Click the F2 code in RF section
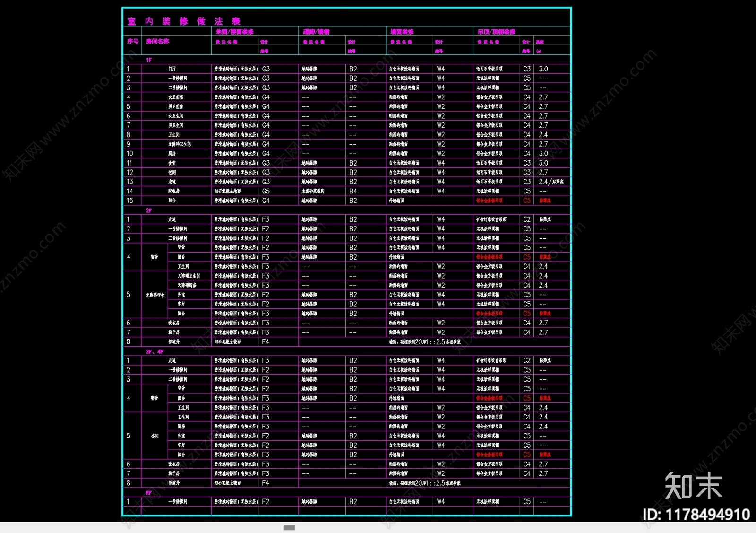 [x=266, y=502]
